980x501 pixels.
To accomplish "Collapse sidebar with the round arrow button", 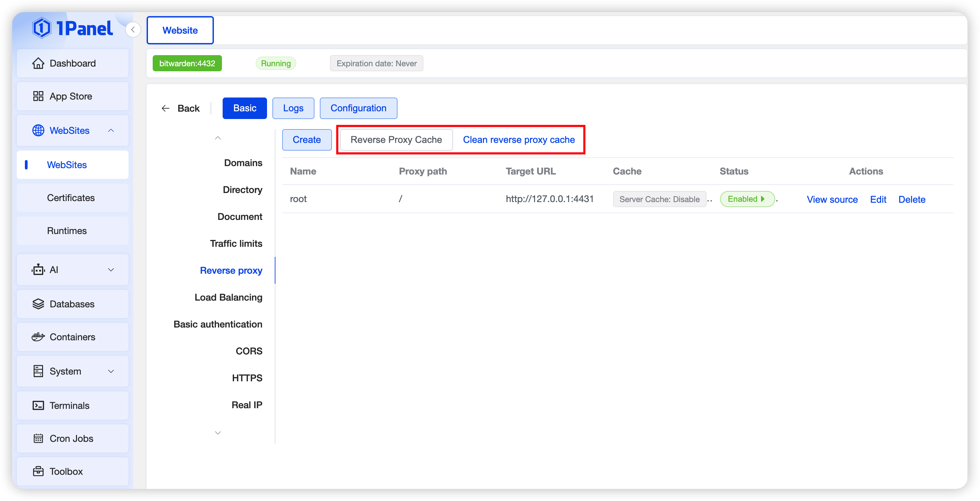I will pos(133,30).
